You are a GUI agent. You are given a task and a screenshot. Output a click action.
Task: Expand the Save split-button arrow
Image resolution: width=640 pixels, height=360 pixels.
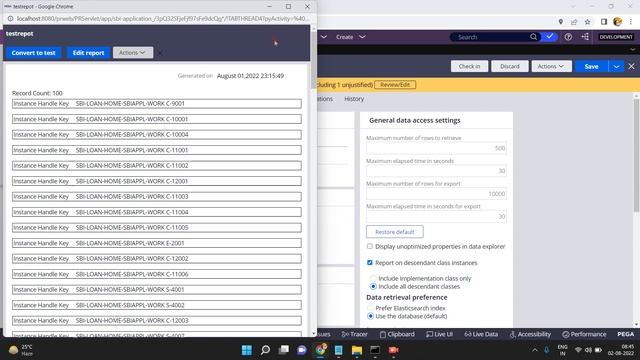(x=616, y=66)
